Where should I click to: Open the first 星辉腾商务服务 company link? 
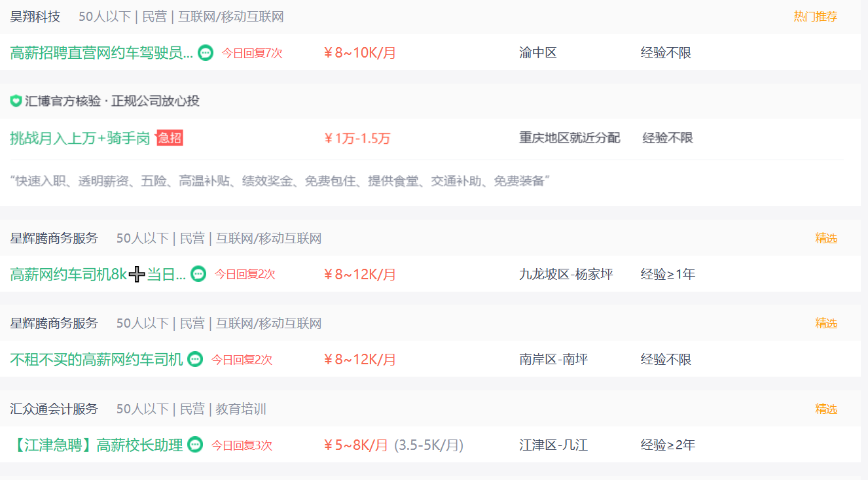coord(54,238)
